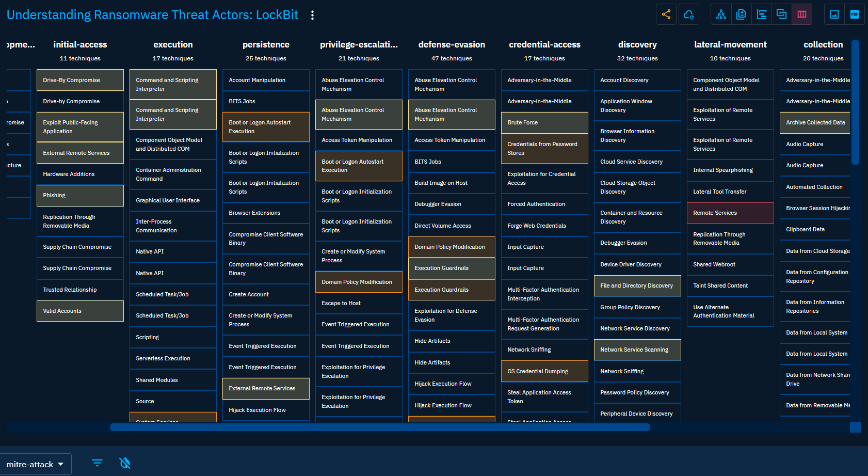Toggle the crossed-out color droplet icon

pos(125,463)
